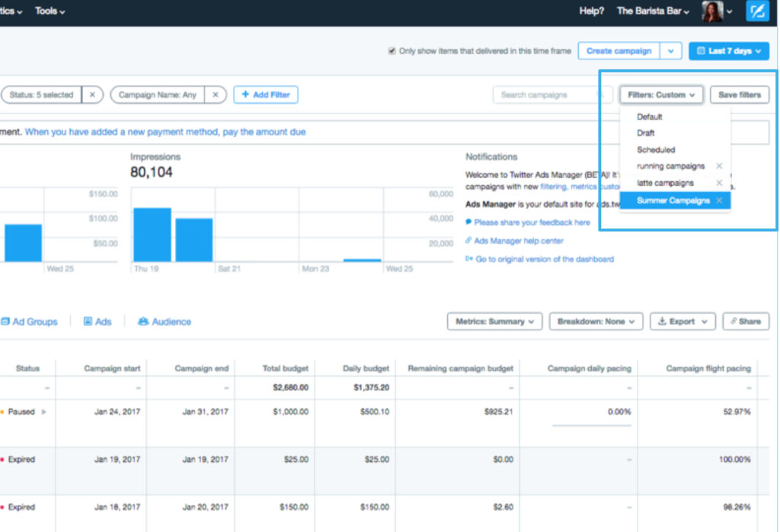Deselect the Summer Campaigns saved filter
The image size is (780, 532).
coord(719,200)
